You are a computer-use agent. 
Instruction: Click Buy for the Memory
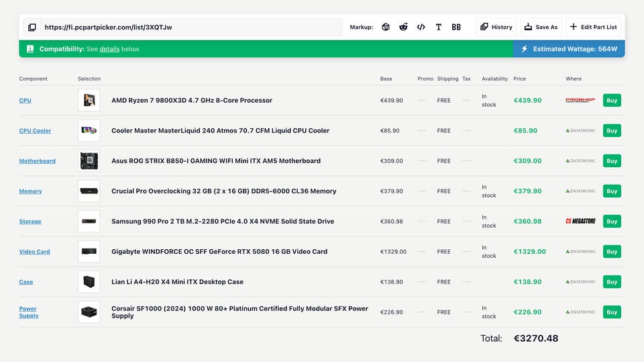612,191
